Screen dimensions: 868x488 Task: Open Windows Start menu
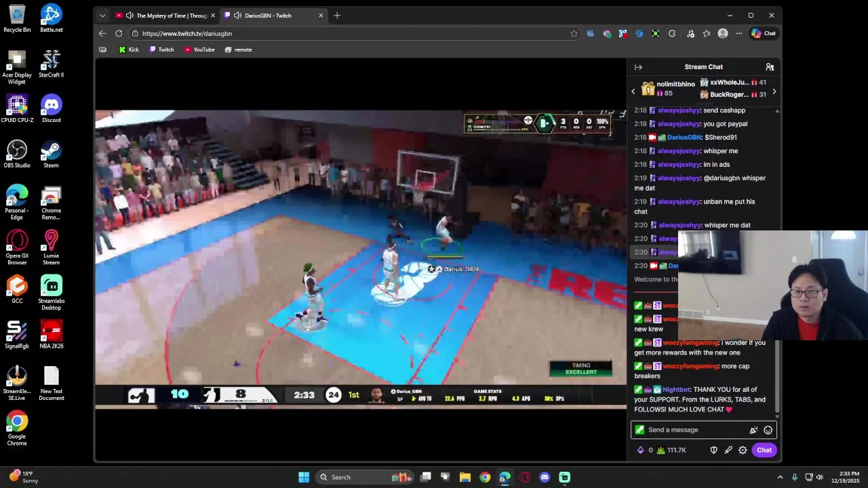304,477
